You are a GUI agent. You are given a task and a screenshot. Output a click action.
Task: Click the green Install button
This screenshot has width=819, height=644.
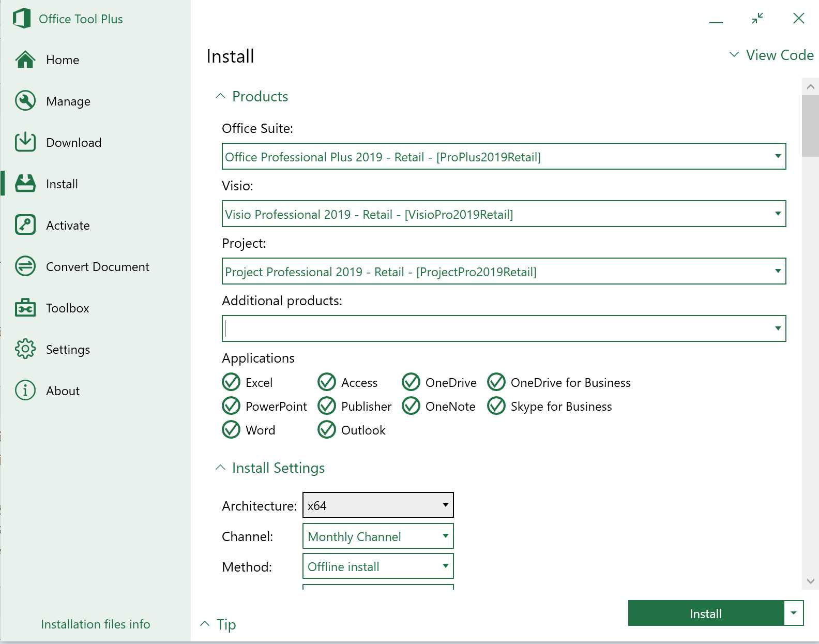pyautogui.click(x=706, y=613)
